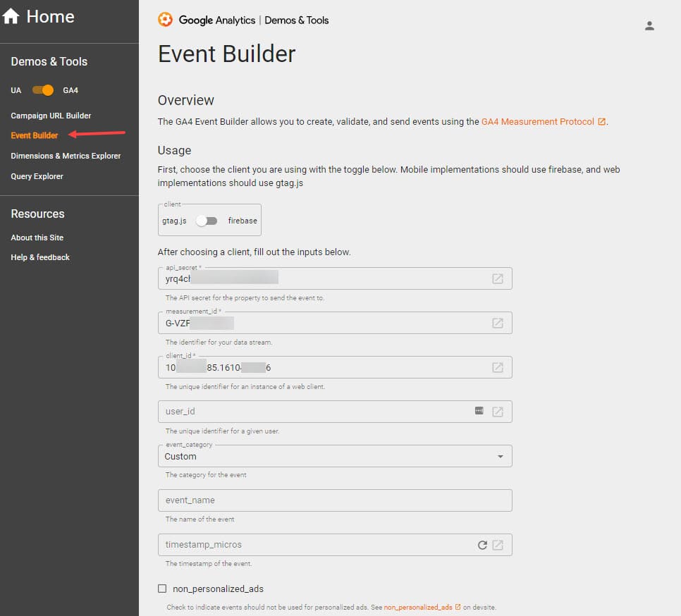681x616 pixels.
Task: Click into the user_id input field
Action: tap(335, 412)
